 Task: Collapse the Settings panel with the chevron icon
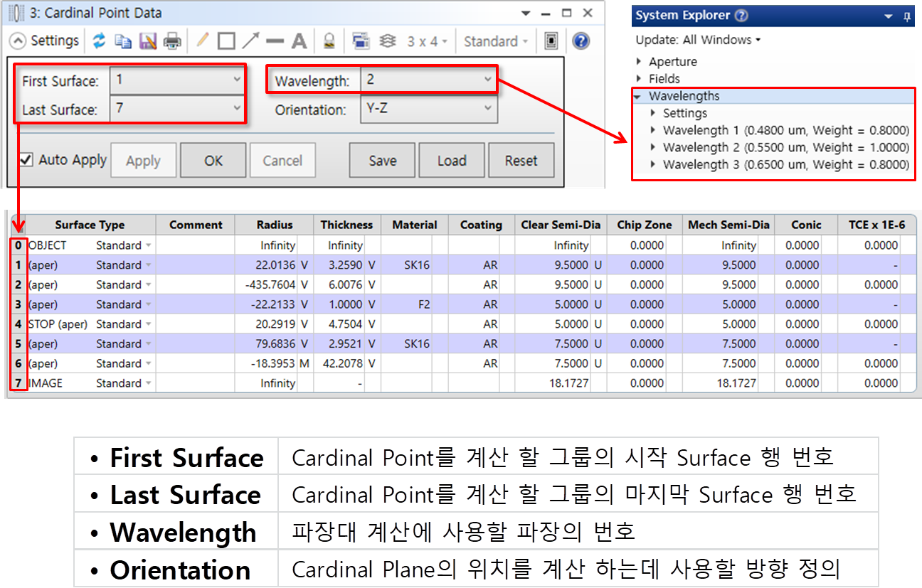[19, 41]
